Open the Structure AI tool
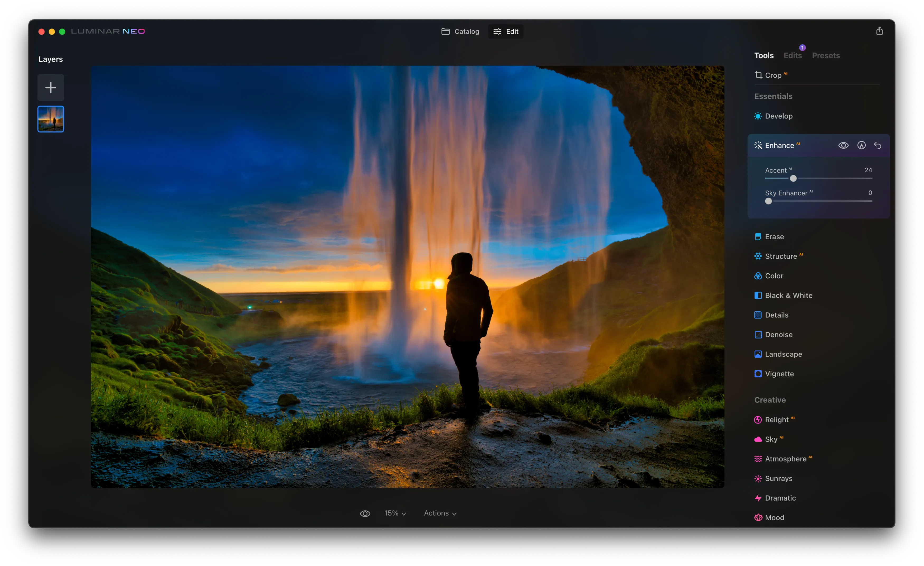The width and height of the screenshot is (924, 566). 781,256
